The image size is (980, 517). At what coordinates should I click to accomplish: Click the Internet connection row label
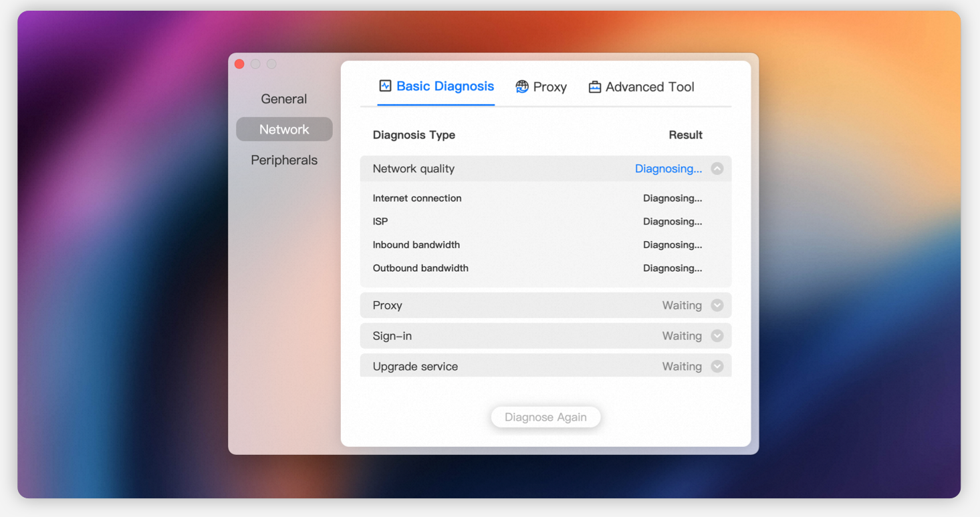click(417, 198)
